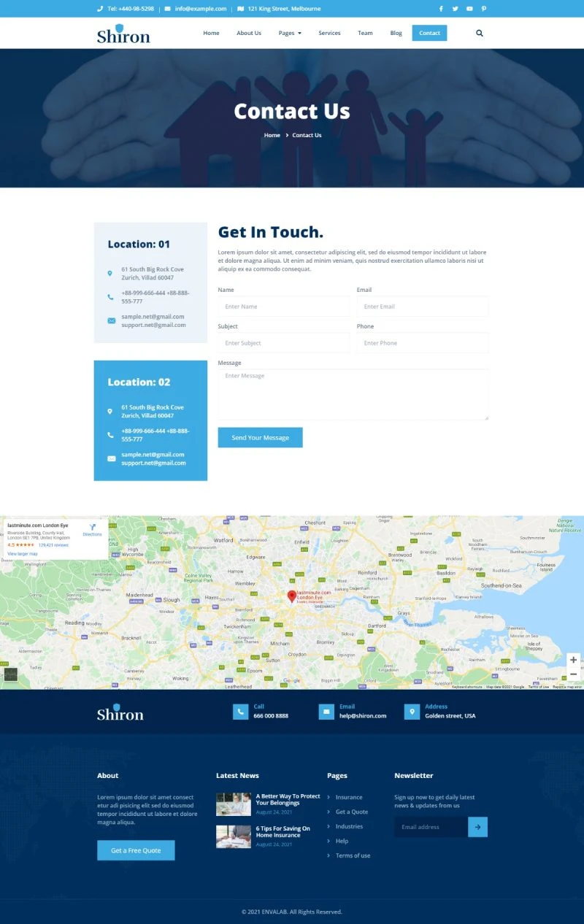Open the View larger map link
This screenshot has width=584, height=924.
[x=23, y=554]
